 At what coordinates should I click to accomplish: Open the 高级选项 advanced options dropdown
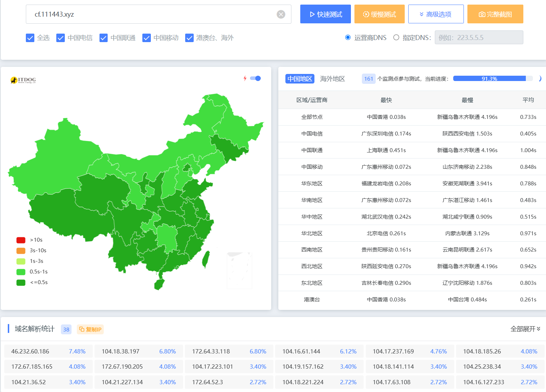pyautogui.click(x=436, y=14)
